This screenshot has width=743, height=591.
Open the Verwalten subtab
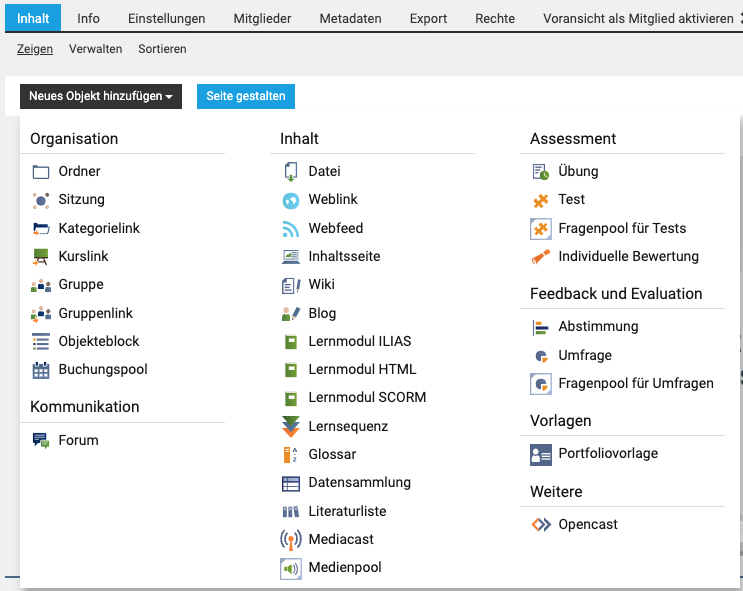coord(95,49)
